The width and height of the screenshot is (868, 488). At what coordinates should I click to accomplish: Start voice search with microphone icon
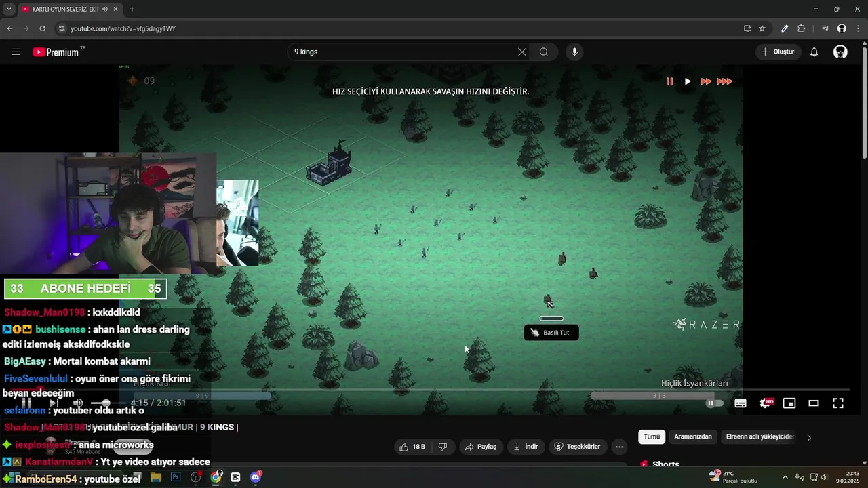point(574,52)
